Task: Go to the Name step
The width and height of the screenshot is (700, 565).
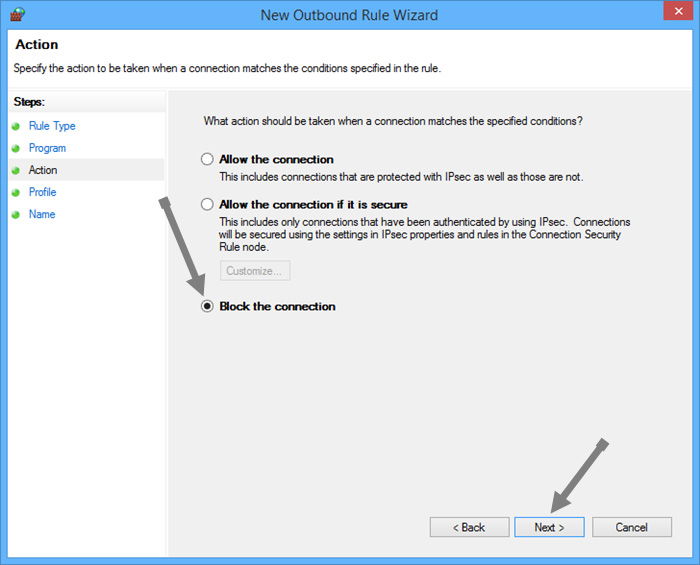Action: tap(42, 214)
